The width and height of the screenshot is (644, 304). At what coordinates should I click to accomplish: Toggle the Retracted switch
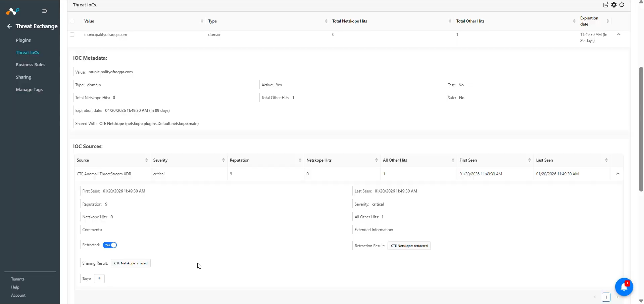[x=110, y=245]
